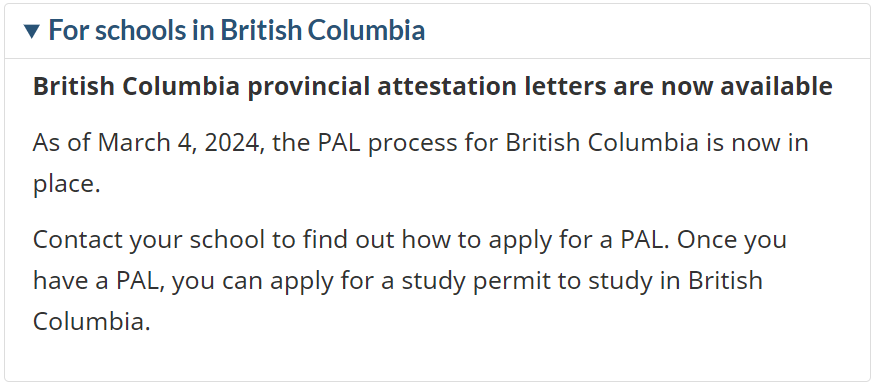Viewport: 876px width, 387px height.
Task: Click the word 'place.' ending the first paragraph
Action: 66,185
